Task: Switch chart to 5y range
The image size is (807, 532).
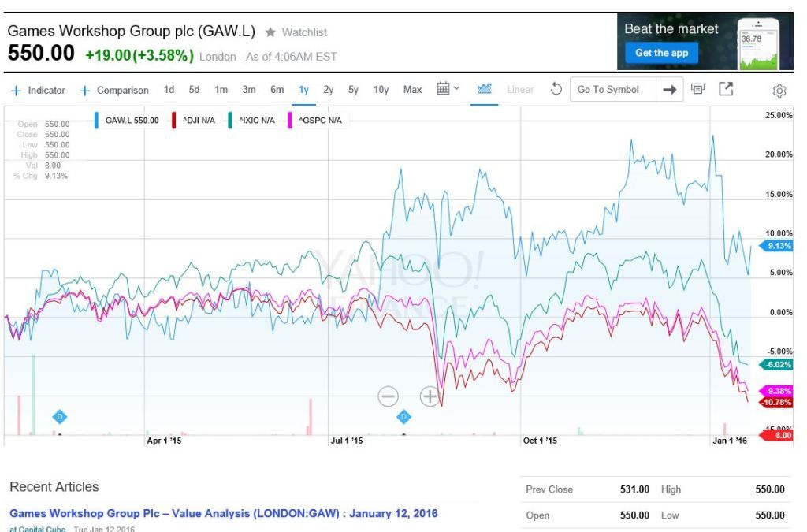Action: pyautogui.click(x=353, y=90)
